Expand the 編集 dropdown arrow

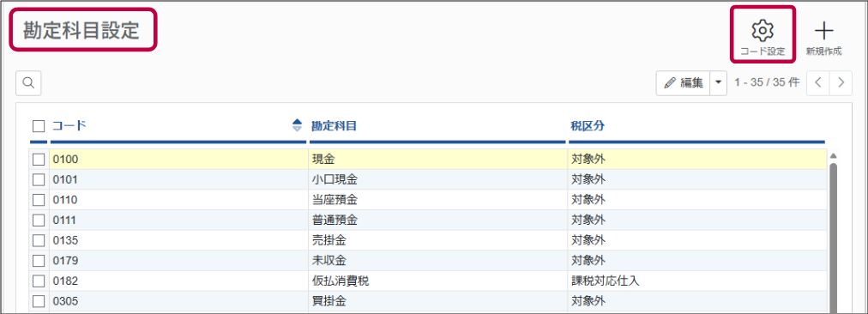coord(719,83)
